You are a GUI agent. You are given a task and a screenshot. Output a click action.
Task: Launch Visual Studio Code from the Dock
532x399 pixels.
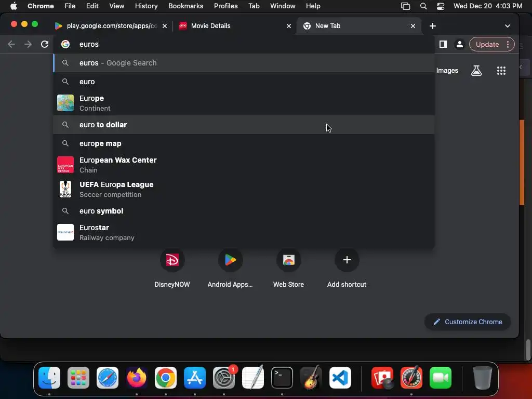pos(340,378)
